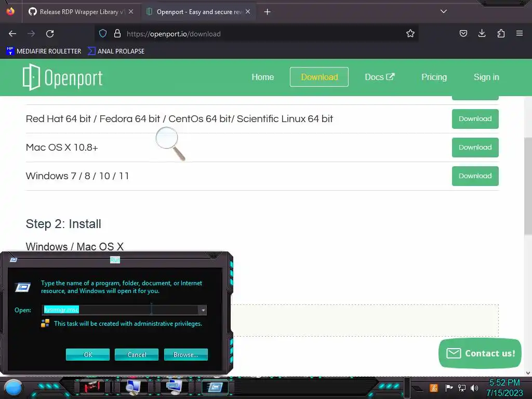Click the Firefox icon in the tab strip
This screenshot has height=399, width=532.
pos(10,11)
